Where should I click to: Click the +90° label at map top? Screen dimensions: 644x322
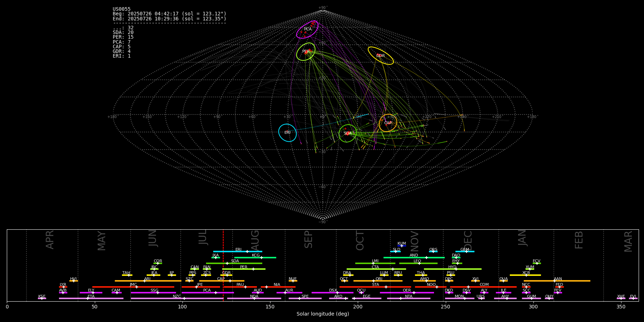[x=323, y=8]
